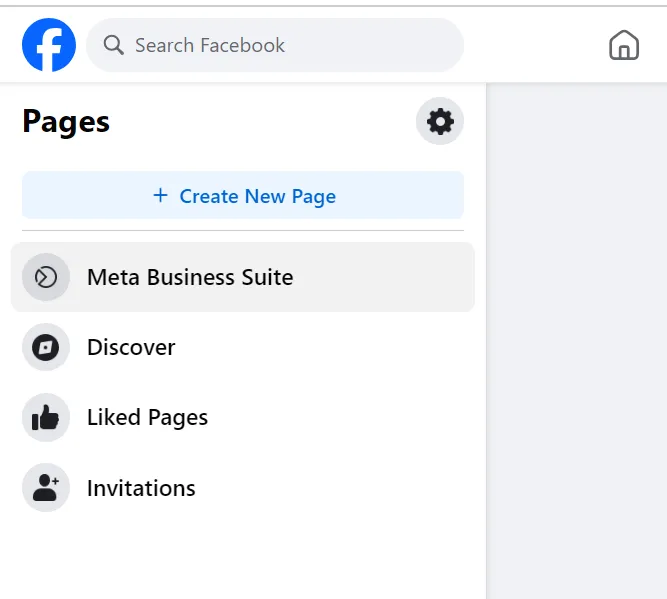Viewport: 667px width, 599px height.
Task: Click the plus icon for new page
Action: (x=160, y=196)
